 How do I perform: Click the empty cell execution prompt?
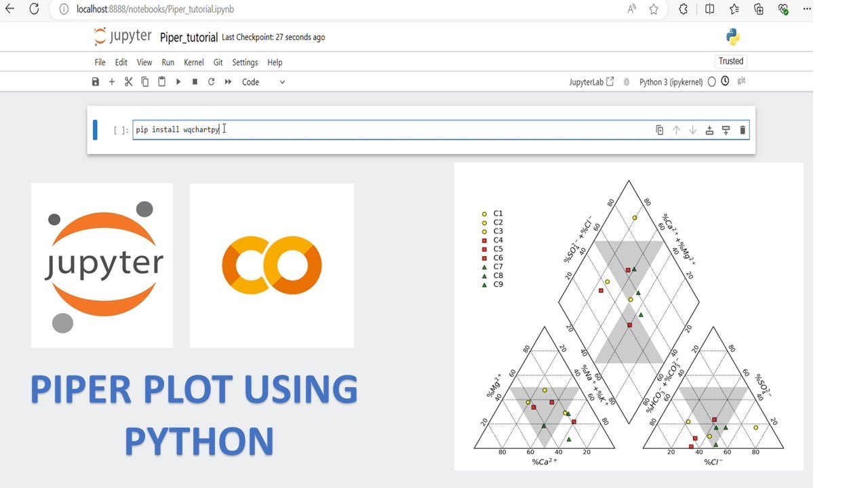[x=121, y=130]
